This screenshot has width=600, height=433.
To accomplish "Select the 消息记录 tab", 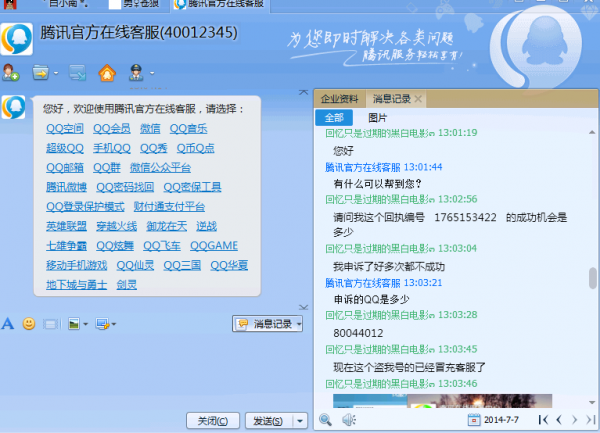I will click(391, 99).
